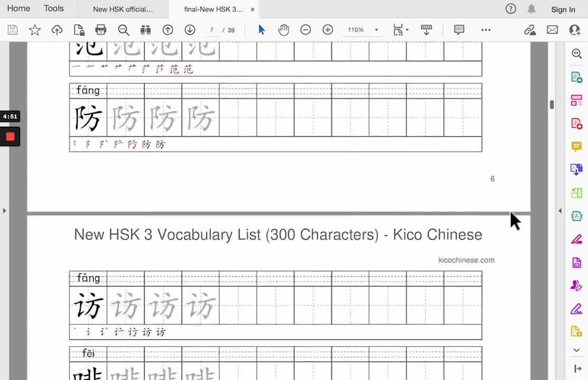Open yellow file tool in right pane
588x380 pixels.
tap(576, 331)
